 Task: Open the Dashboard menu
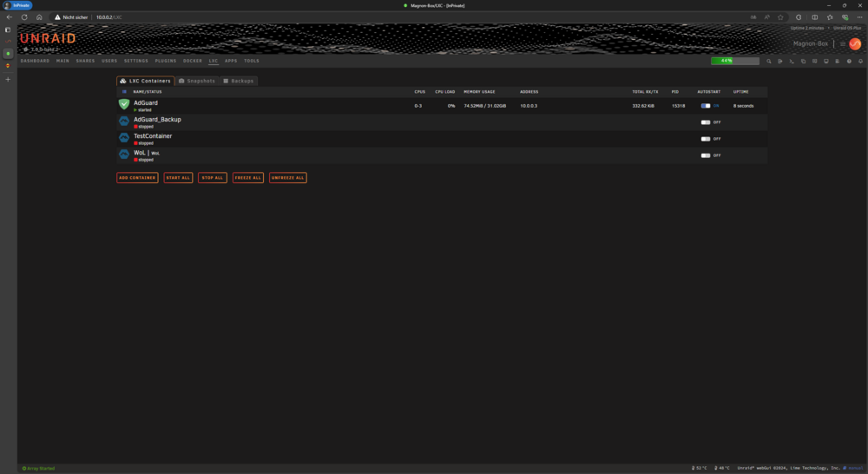pyautogui.click(x=35, y=61)
